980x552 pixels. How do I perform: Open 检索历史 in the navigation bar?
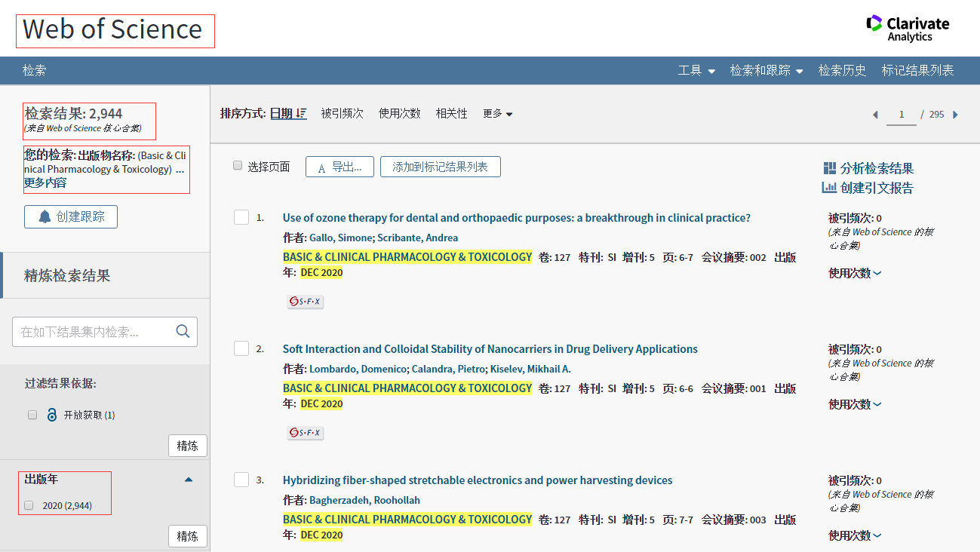click(x=842, y=70)
